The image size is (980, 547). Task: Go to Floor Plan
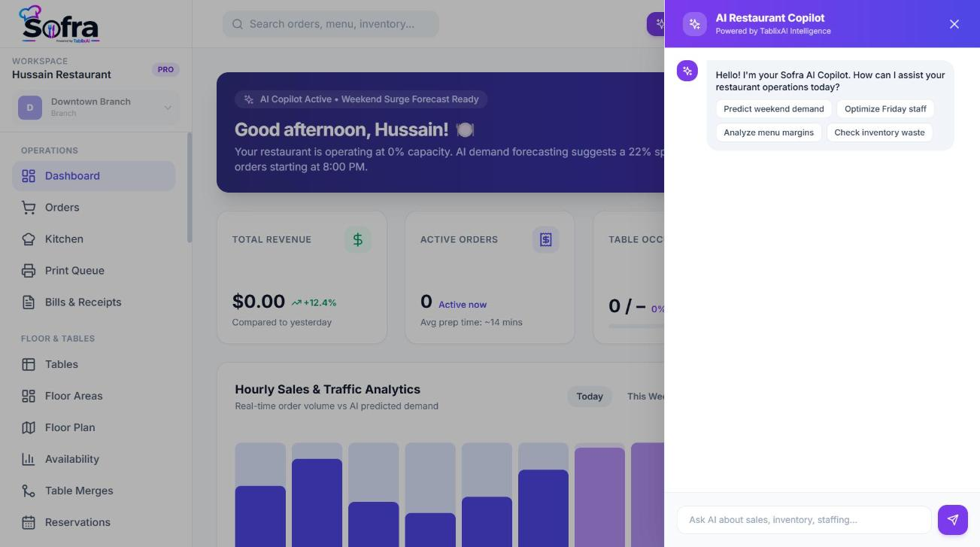pyautogui.click(x=94, y=427)
